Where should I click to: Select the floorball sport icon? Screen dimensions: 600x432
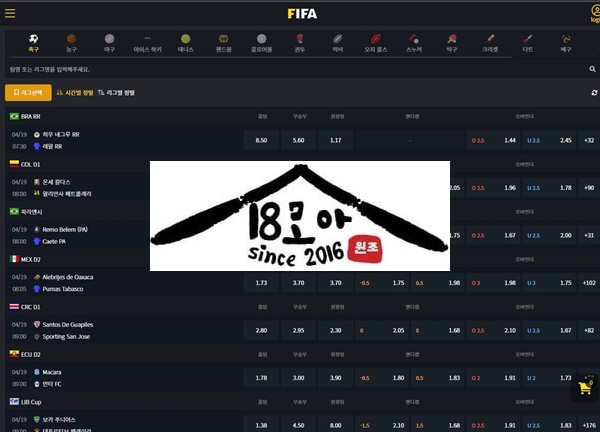click(262, 39)
